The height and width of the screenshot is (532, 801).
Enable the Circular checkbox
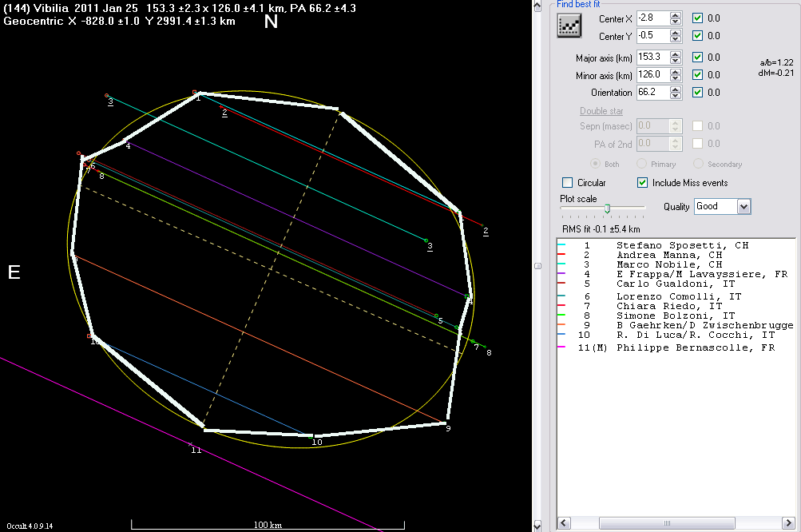568,183
